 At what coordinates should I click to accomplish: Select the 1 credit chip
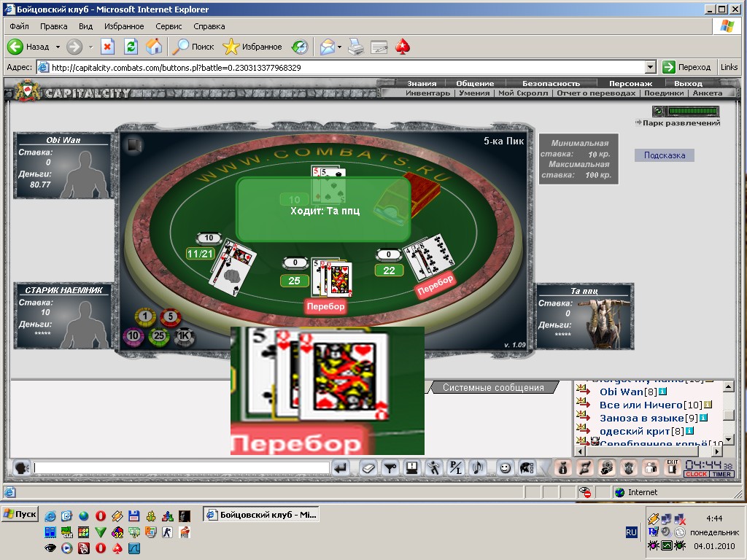click(x=145, y=316)
